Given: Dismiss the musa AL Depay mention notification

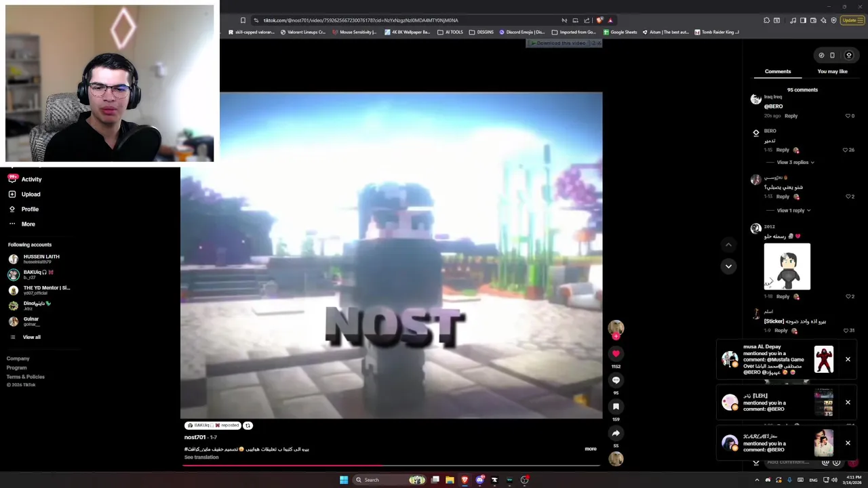Looking at the screenshot, I should click(848, 359).
